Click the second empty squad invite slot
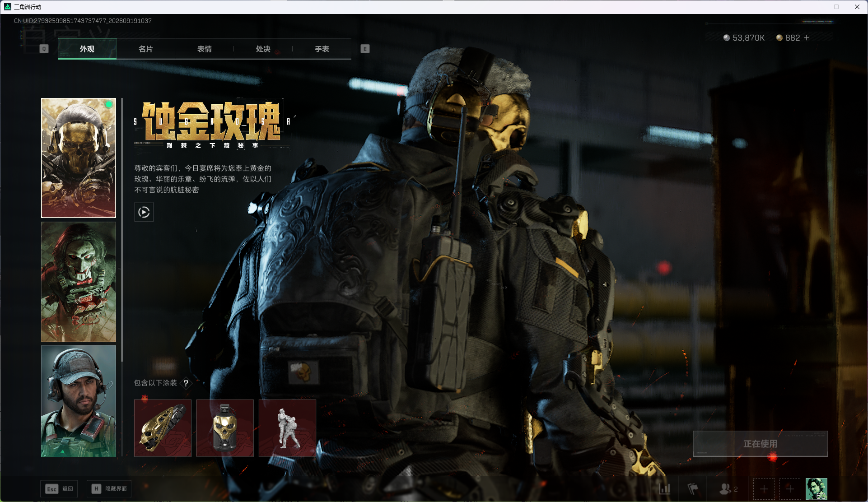 click(x=790, y=489)
